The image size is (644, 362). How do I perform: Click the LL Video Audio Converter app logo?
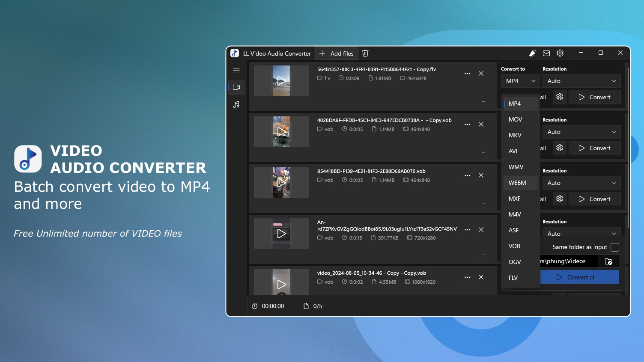pyautogui.click(x=235, y=53)
